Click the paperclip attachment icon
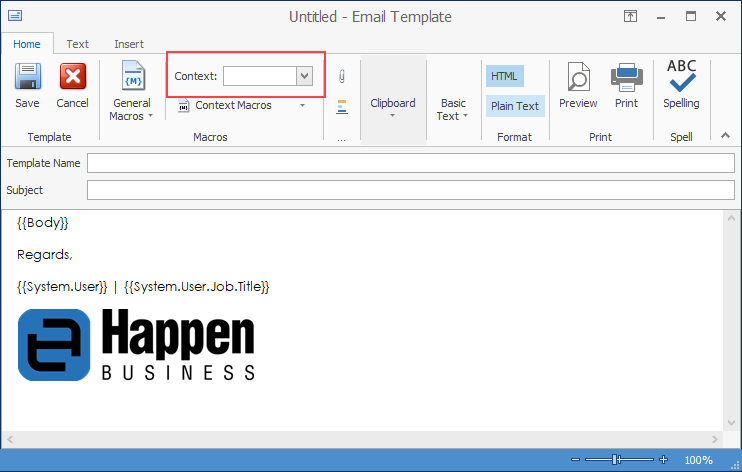 coord(342,76)
